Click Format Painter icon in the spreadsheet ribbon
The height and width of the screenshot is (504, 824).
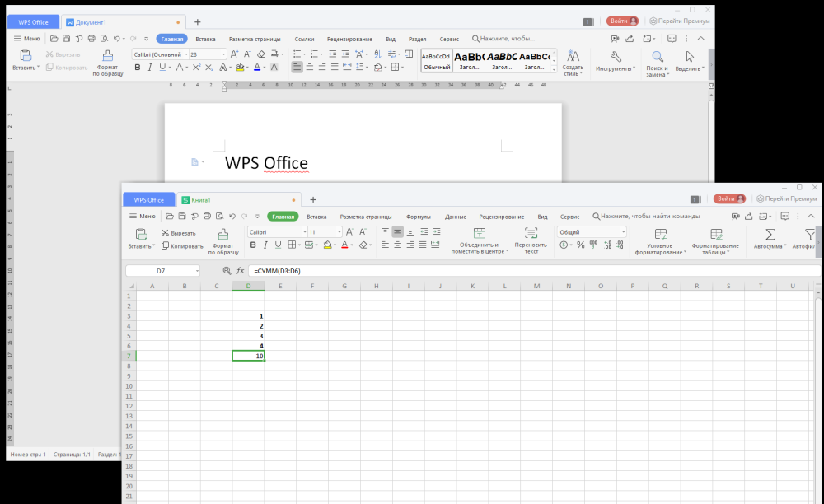coord(222,234)
